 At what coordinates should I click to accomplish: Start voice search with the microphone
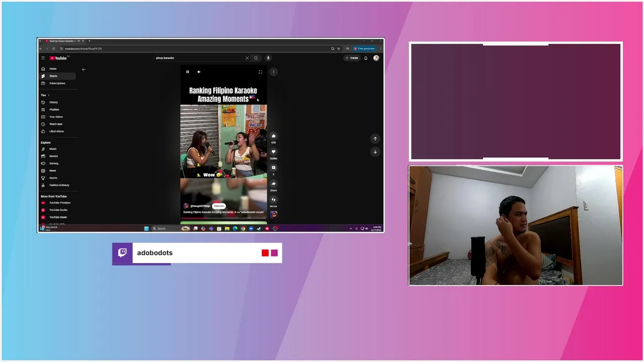point(268,58)
